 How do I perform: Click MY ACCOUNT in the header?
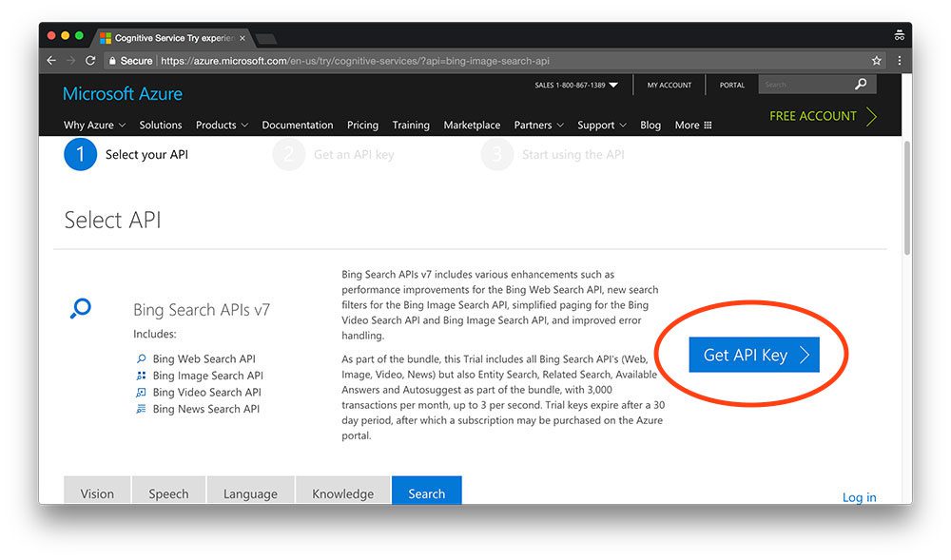[x=669, y=85]
